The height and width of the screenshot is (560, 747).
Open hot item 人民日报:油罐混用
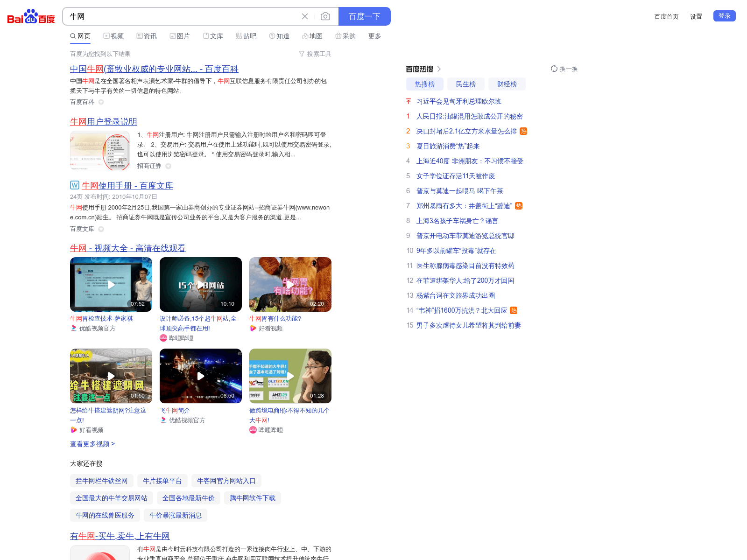tap(470, 116)
